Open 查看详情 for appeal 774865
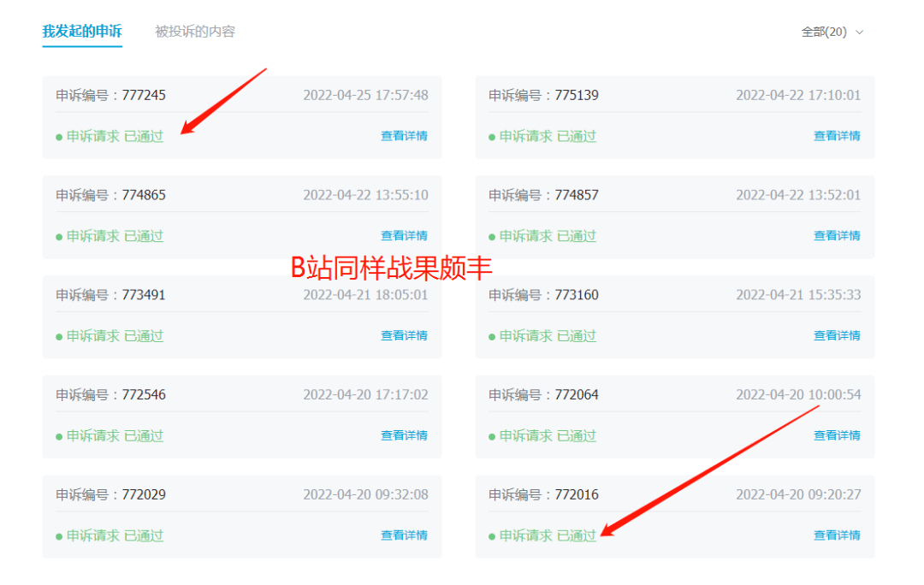This screenshot has height=585, width=924. 404,236
